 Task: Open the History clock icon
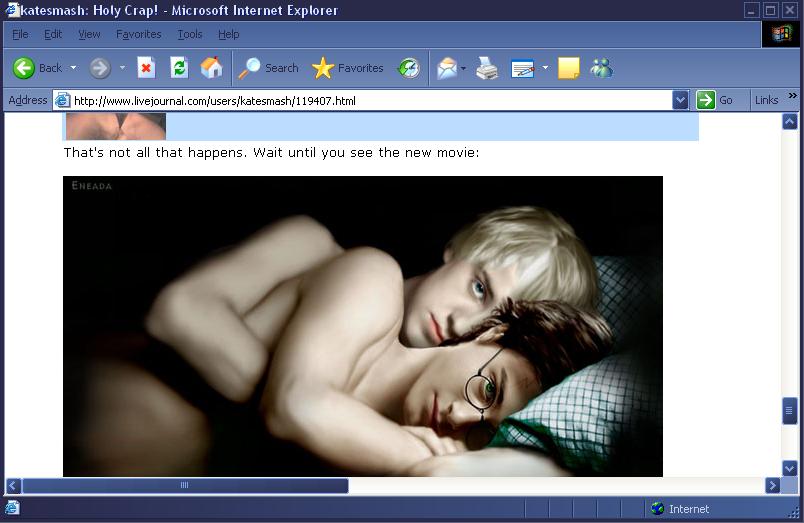click(409, 68)
